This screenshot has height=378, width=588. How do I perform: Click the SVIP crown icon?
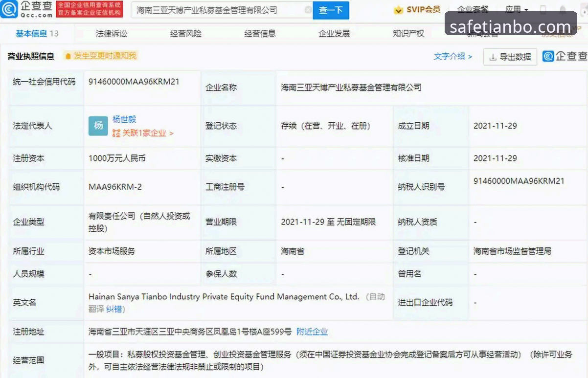(x=399, y=10)
